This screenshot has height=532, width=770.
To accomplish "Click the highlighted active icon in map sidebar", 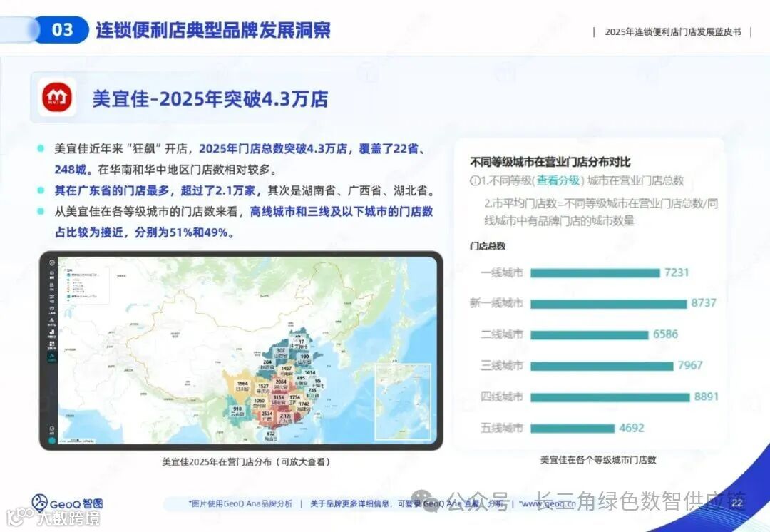I will (x=51, y=357).
